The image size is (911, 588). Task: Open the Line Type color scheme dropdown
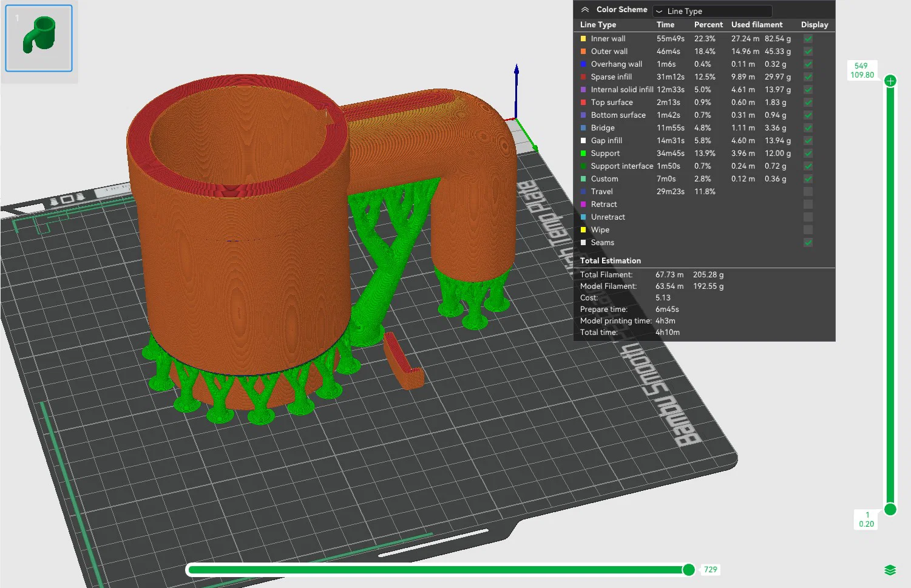click(712, 11)
